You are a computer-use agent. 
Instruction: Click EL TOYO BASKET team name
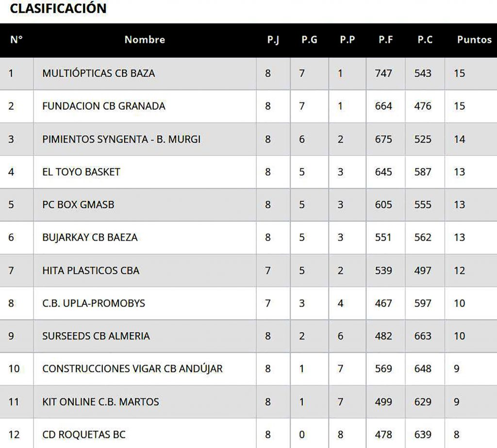click(x=81, y=172)
